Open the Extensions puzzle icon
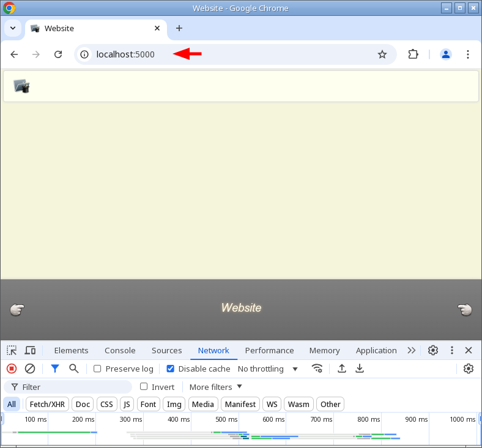The image size is (482, 448). pos(413,54)
